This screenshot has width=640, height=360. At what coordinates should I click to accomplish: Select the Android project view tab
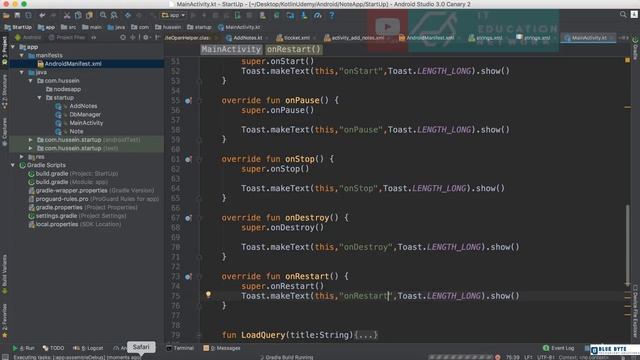(28, 38)
